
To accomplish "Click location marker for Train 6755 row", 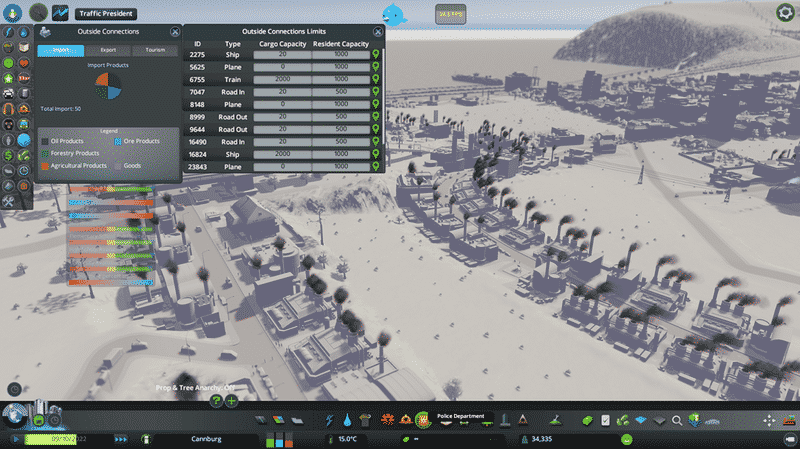I will click(376, 79).
